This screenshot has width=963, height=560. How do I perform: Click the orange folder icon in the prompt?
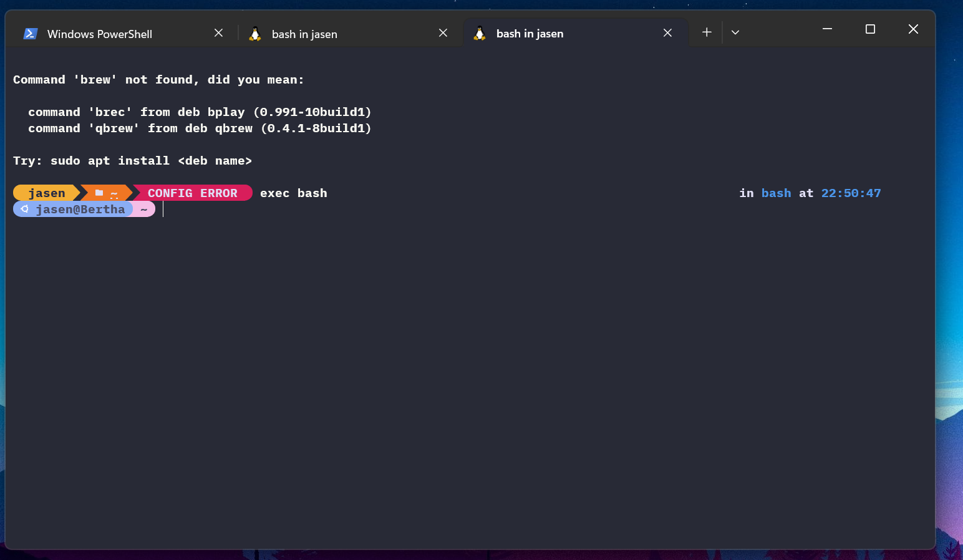[x=100, y=193]
